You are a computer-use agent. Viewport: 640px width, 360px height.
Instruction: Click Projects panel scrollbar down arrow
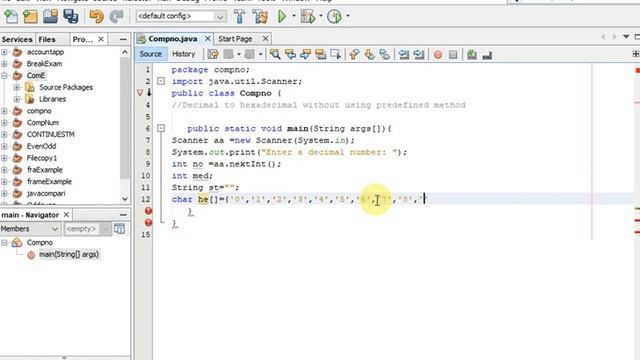pyautogui.click(x=125, y=199)
